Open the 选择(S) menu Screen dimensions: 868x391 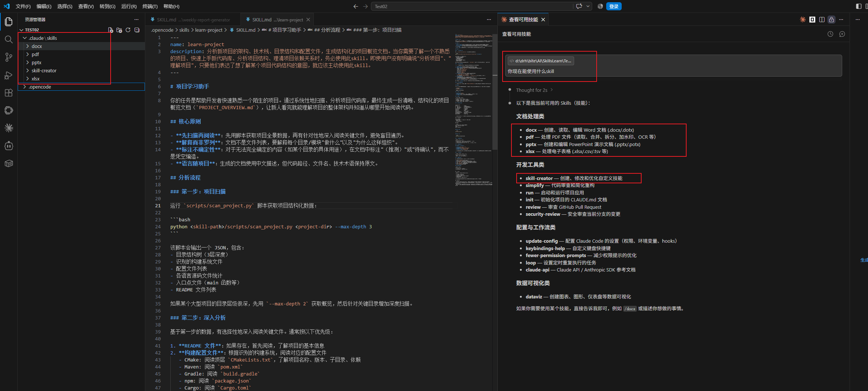[x=65, y=6]
